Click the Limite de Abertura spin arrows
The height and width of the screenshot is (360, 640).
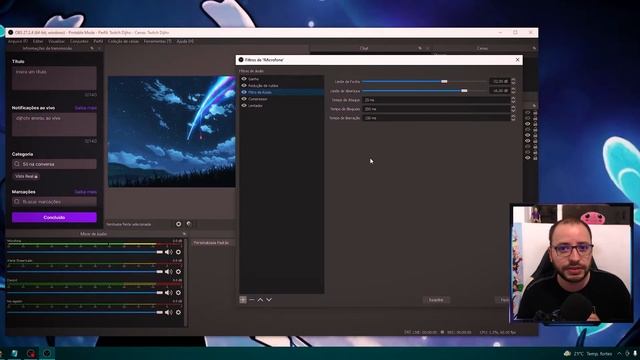click(513, 91)
